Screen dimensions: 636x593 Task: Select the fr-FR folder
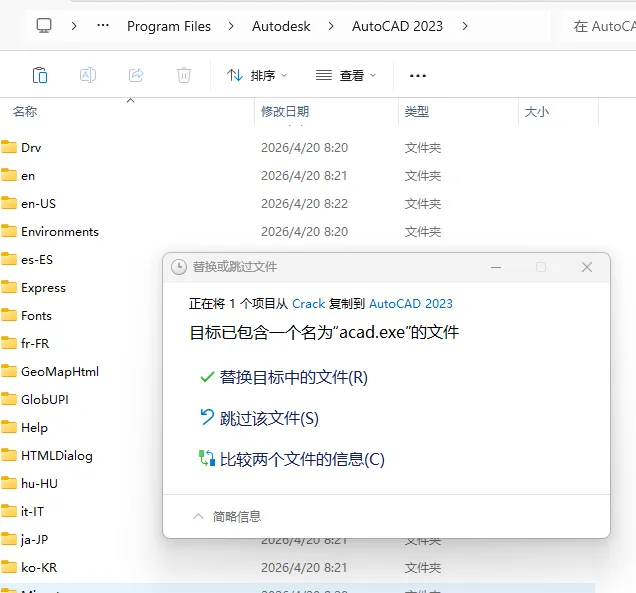point(35,344)
